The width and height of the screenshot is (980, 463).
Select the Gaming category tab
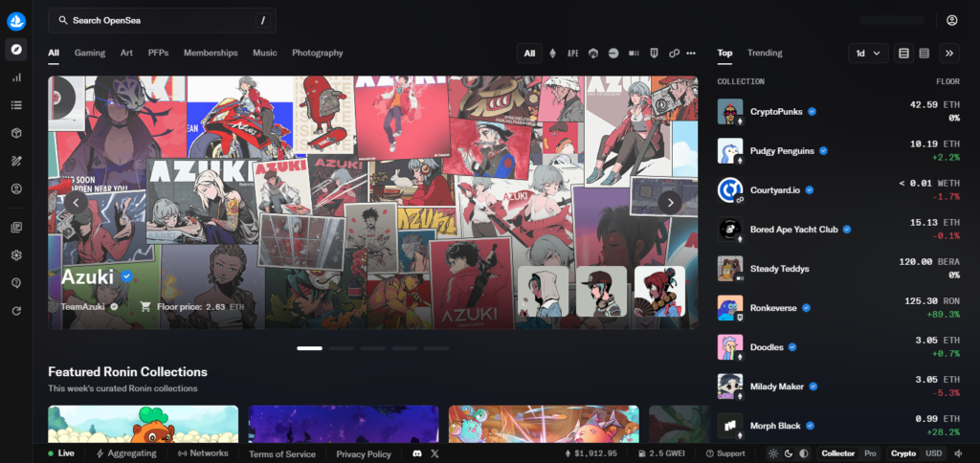point(90,54)
